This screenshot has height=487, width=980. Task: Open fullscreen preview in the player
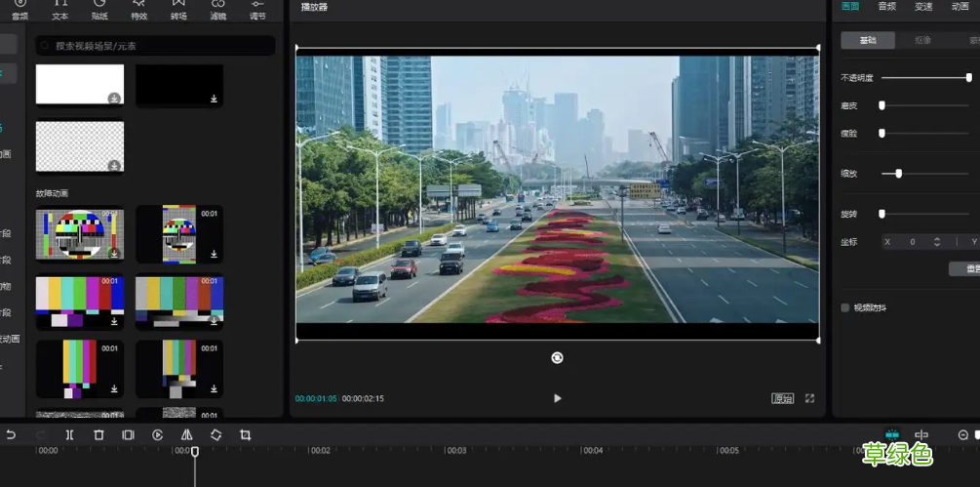(x=809, y=398)
